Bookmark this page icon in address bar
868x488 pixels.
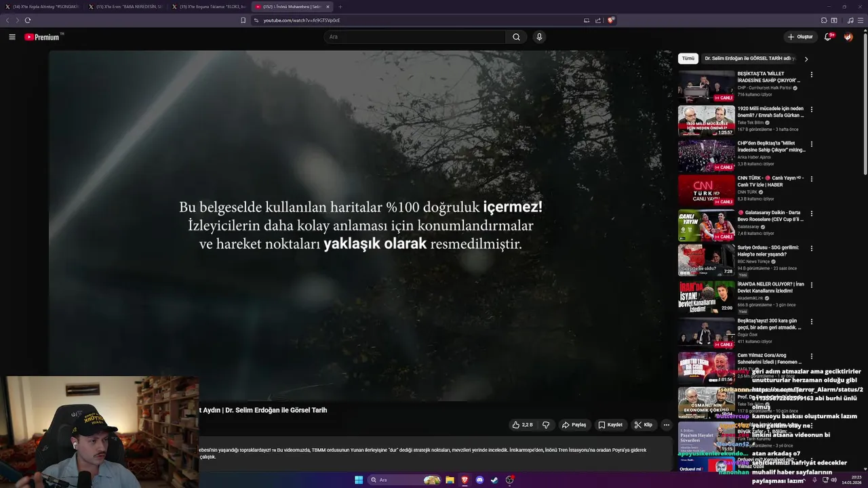coord(243,20)
